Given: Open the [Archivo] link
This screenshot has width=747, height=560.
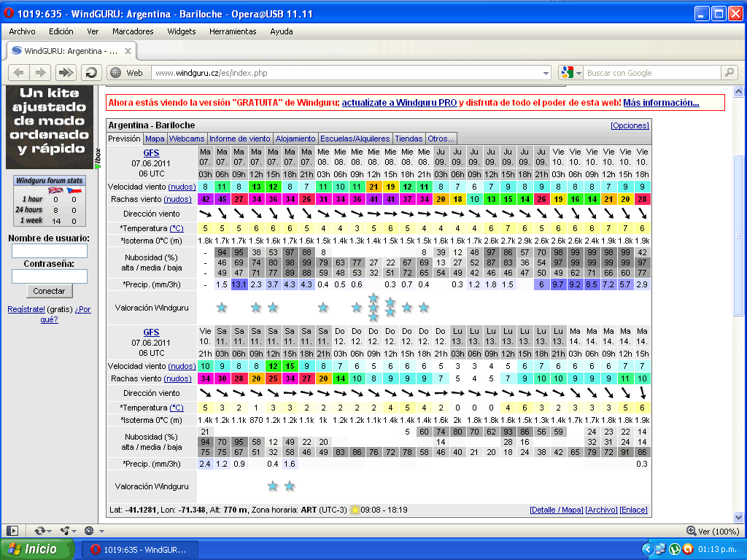Looking at the screenshot, I should 601,510.
